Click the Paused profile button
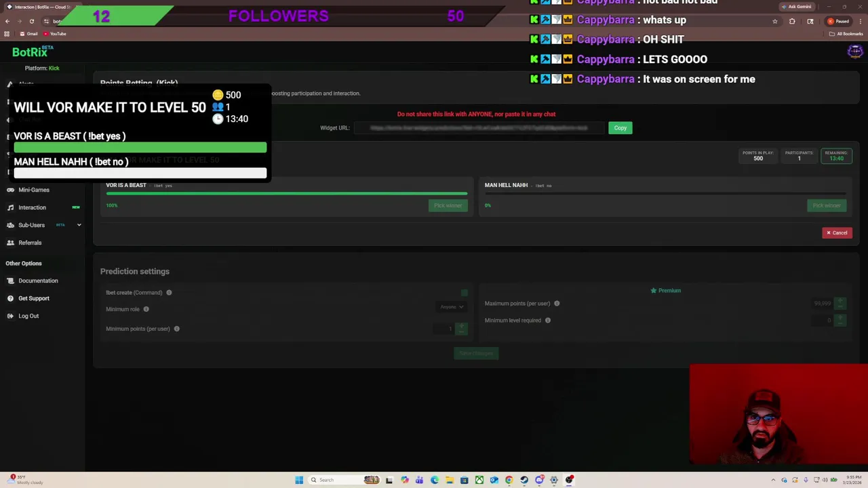This screenshot has height=488, width=868. (838, 21)
